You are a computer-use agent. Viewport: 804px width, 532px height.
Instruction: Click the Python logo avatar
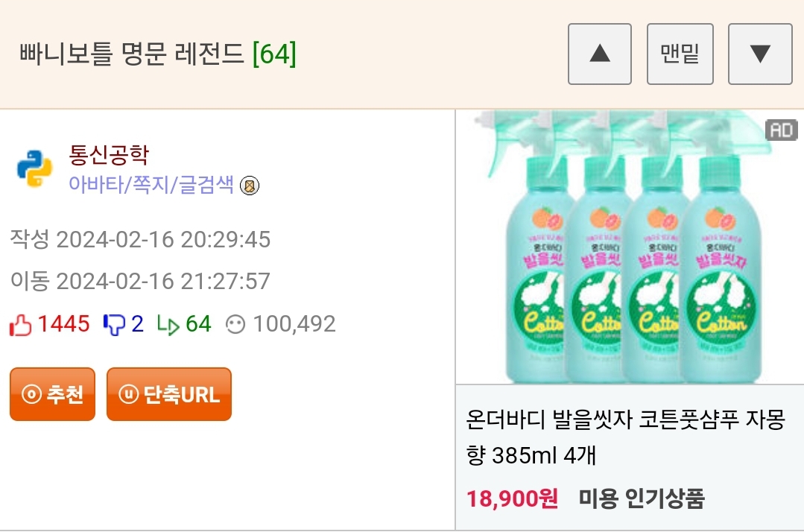[x=34, y=168]
